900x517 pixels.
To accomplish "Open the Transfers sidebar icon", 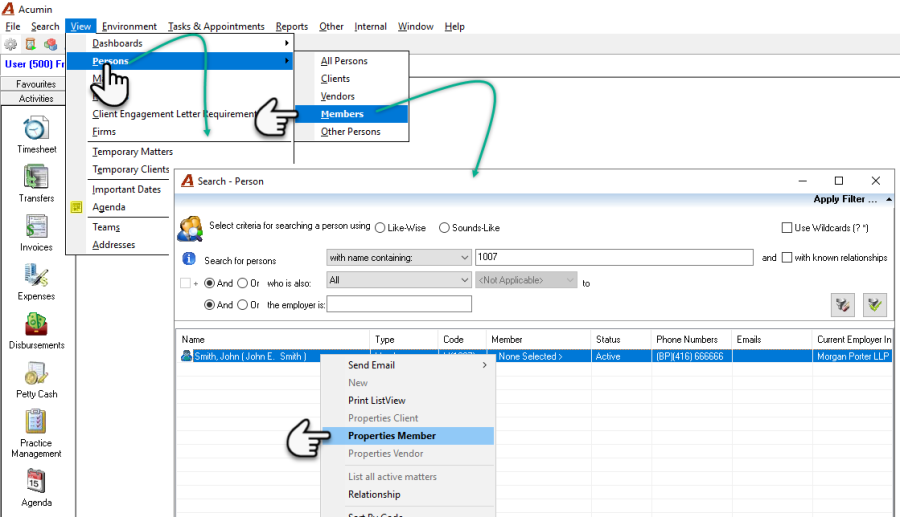I will tap(36, 177).
